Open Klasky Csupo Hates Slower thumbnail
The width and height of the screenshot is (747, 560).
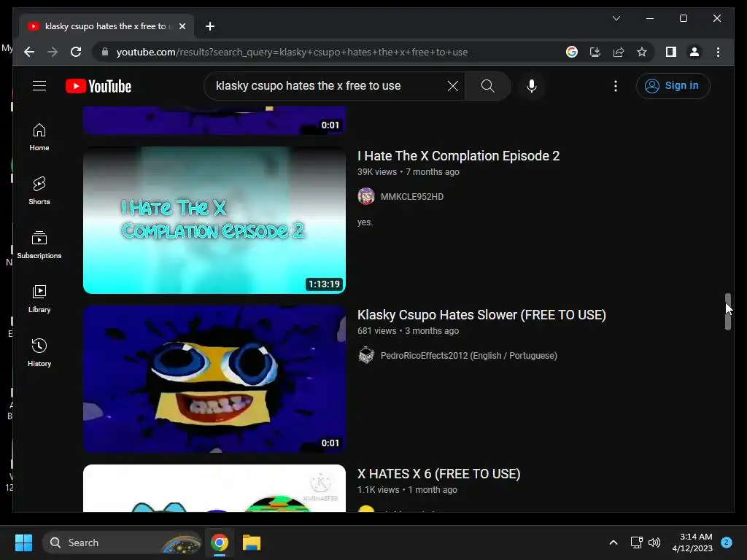[214, 379]
